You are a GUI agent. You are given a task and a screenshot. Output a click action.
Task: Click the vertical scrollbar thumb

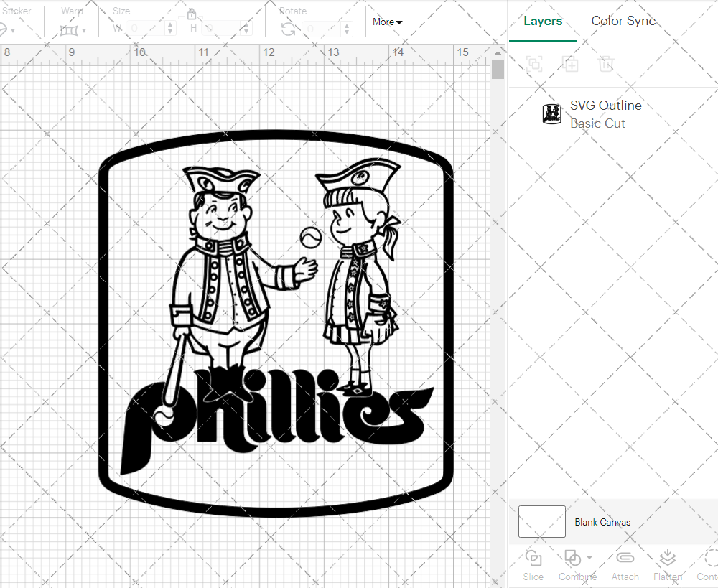(498, 70)
